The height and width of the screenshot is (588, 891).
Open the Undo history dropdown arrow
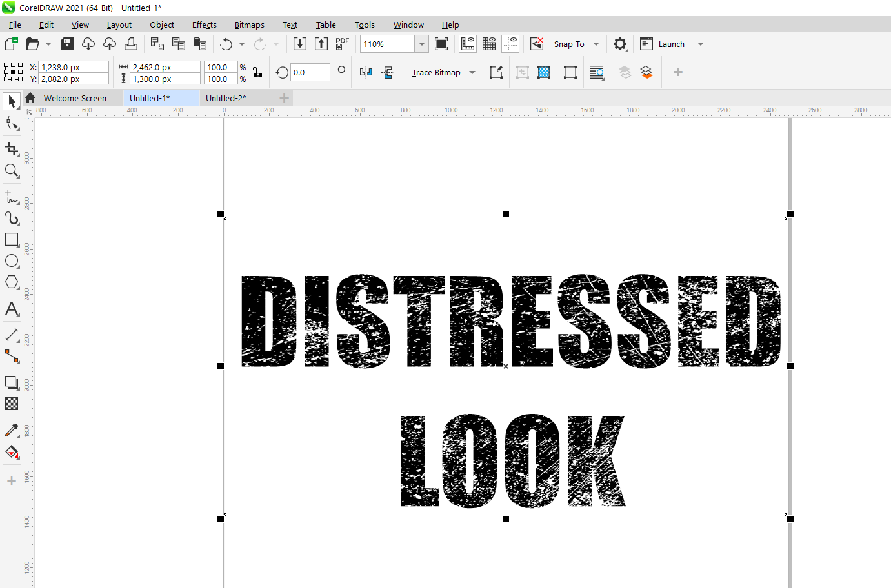click(242, 44)
